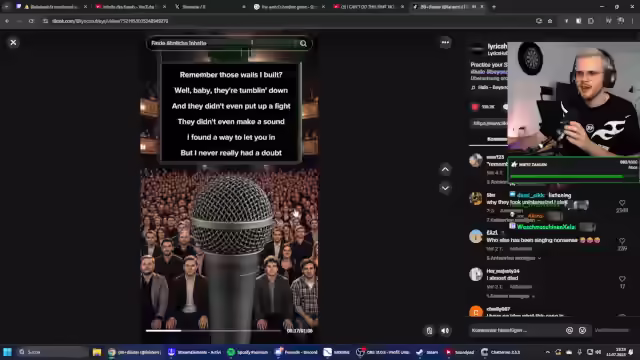Open Soundpad from taskbar
Viewport: 640px width, 360px height.
(460, 352)
